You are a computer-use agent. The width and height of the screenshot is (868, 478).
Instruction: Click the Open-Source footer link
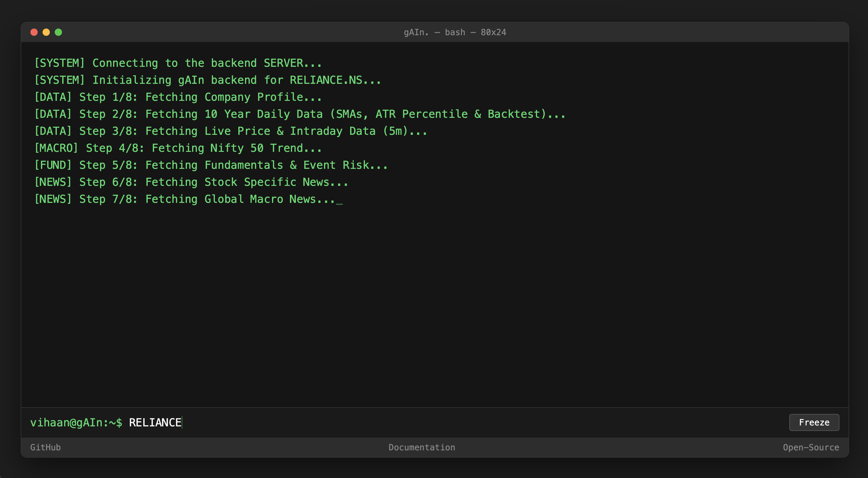[x=811, y=447]
